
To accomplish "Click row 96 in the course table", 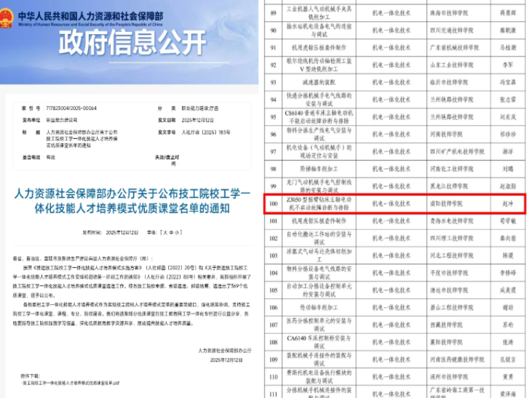I will coord(274,134).
